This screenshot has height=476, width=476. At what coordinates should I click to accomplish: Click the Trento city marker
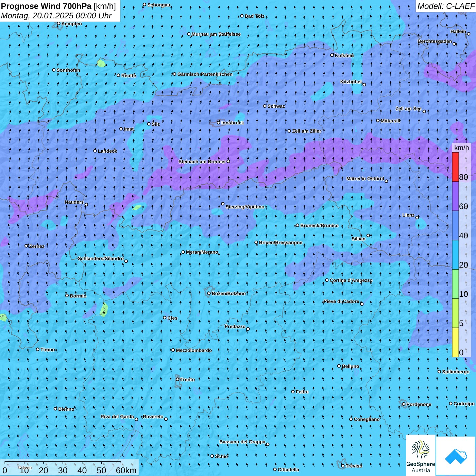(177, 379)
